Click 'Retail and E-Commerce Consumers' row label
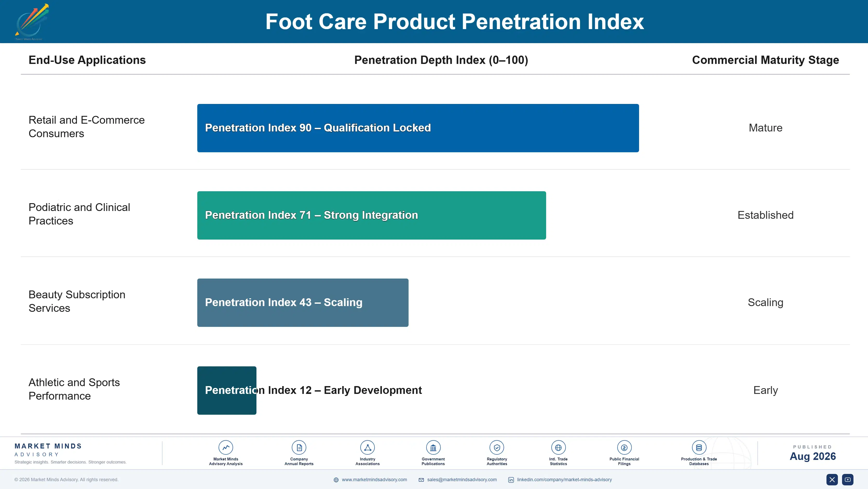This screenshot has width=868, height=489. (x=87, y=127)
